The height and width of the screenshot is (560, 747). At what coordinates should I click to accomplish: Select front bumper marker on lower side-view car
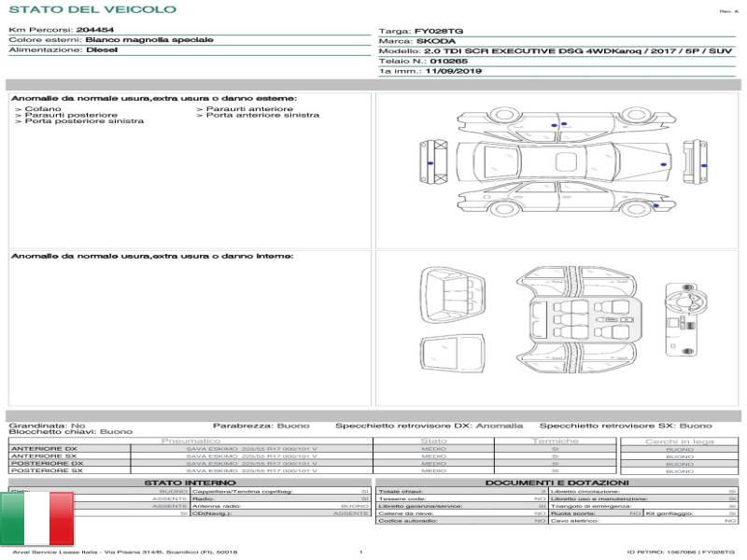[x=655, y=205]
